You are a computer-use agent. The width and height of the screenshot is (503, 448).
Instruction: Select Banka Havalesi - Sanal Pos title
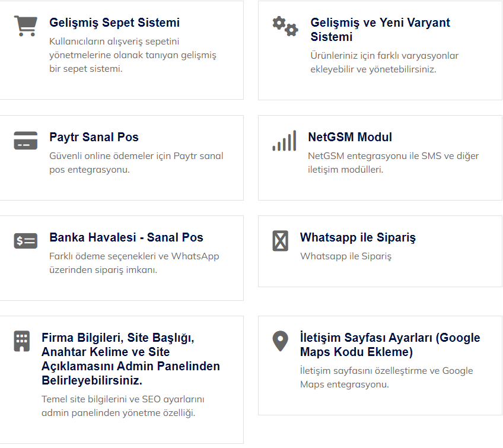(x=126, y=237)
